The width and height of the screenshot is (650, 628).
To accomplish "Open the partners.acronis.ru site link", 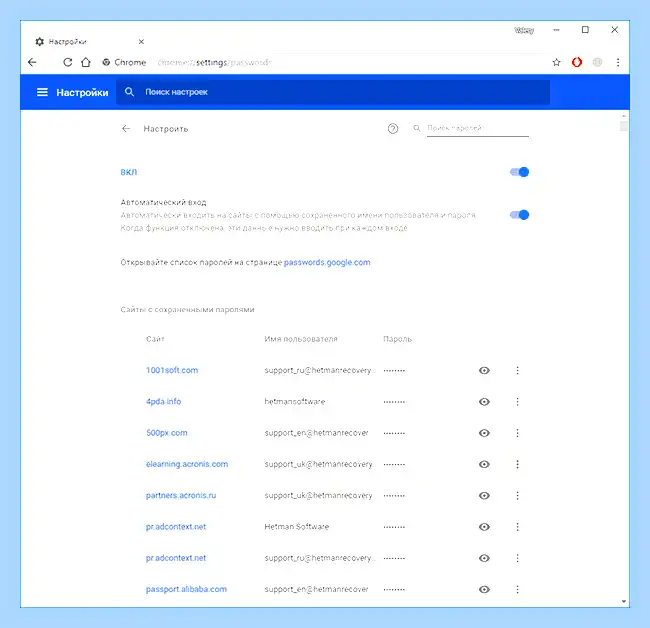I will pos(181,495).
